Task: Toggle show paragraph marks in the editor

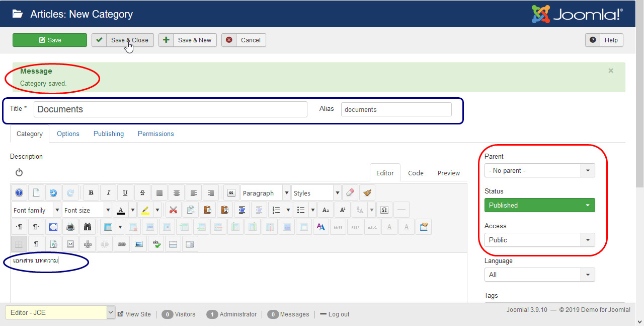Action: point(36,244)
